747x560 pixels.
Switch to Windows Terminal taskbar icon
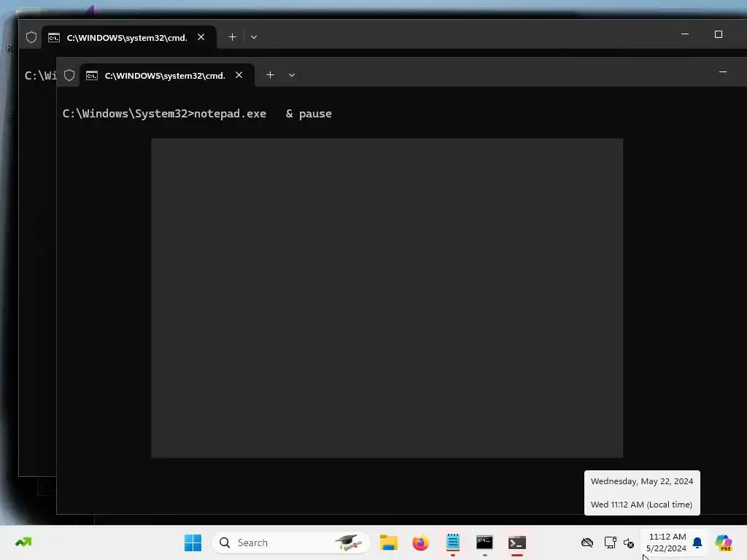(517, 542)
